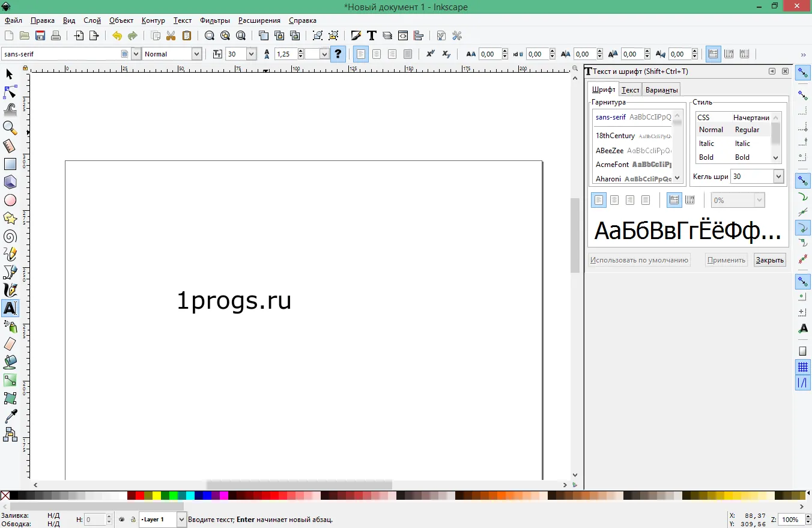This screenshot has width=812, height=528.
Task: Select the Eraser tool
Action: 10,344
